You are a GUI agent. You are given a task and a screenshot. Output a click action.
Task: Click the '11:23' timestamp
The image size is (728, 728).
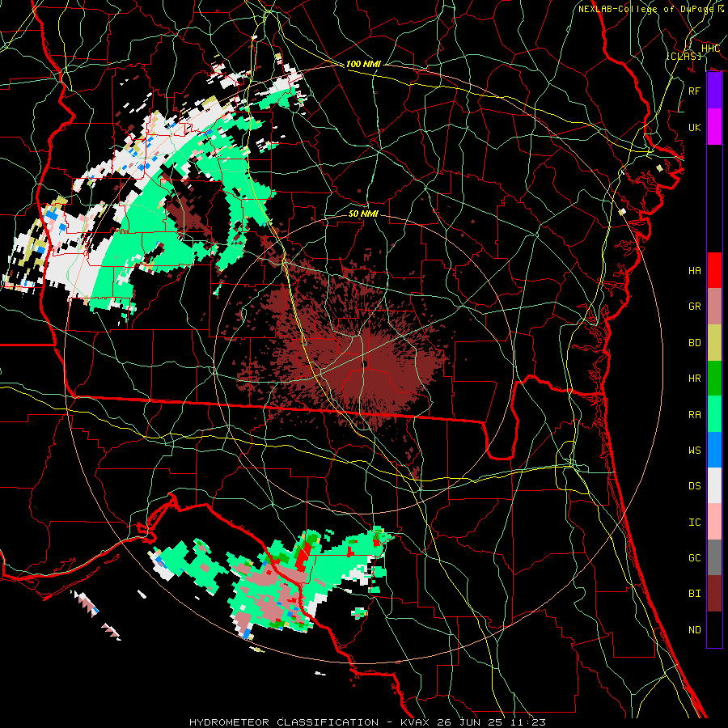click(x=529, y=722)
